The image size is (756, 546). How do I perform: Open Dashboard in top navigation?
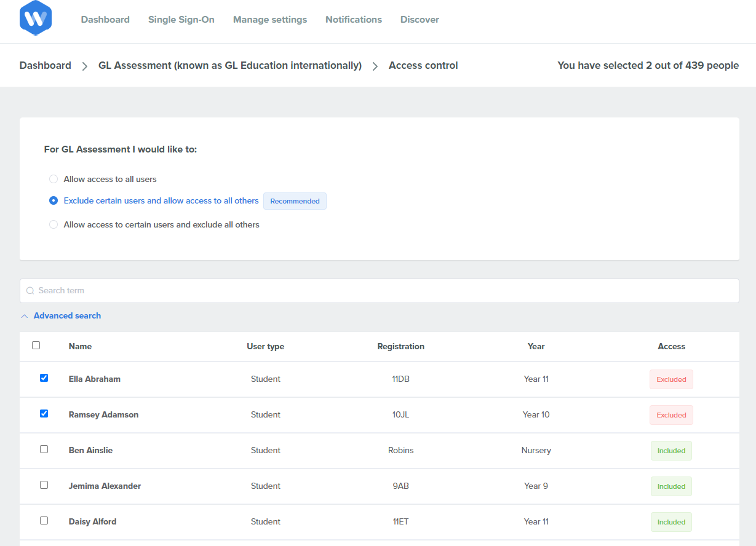105,20
